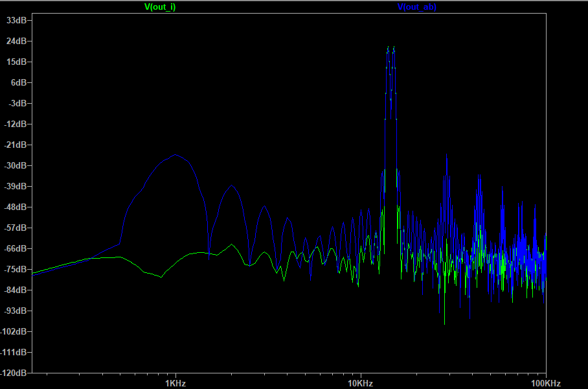This screenshot has height=389, width=588.
Task: Click the 15dB vertical axis label
Action: point(16,62)
